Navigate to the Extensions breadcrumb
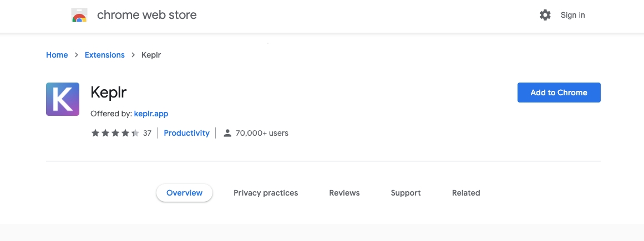 pos(105,55)
